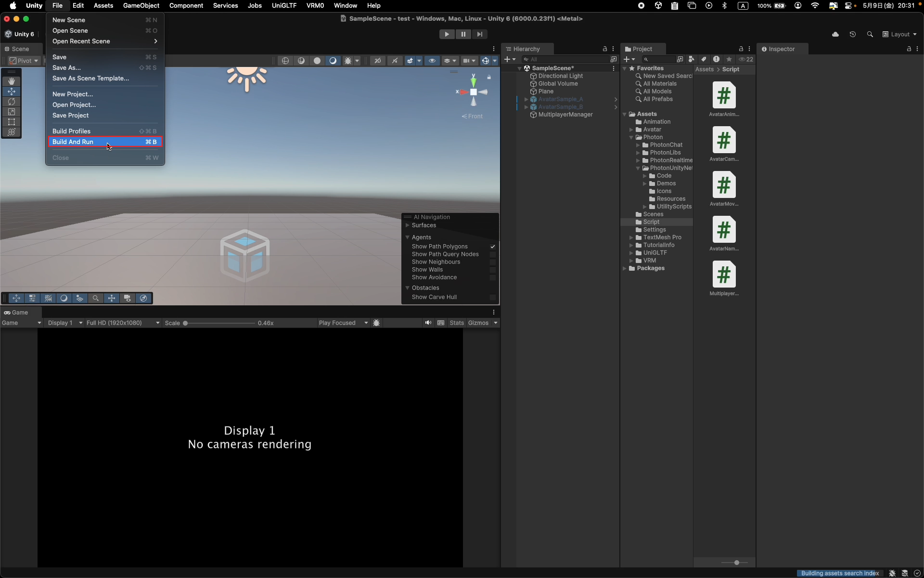Click the Pause button

click(x=463, y=34)
